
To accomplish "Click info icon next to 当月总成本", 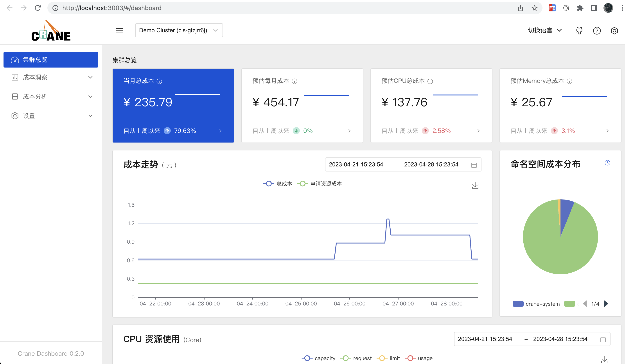I will click(x=160, y=81).
